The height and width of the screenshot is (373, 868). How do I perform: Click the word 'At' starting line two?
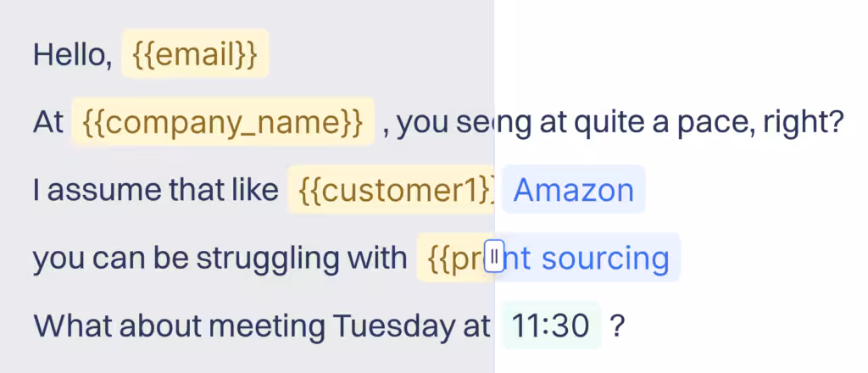click(47, 123)
